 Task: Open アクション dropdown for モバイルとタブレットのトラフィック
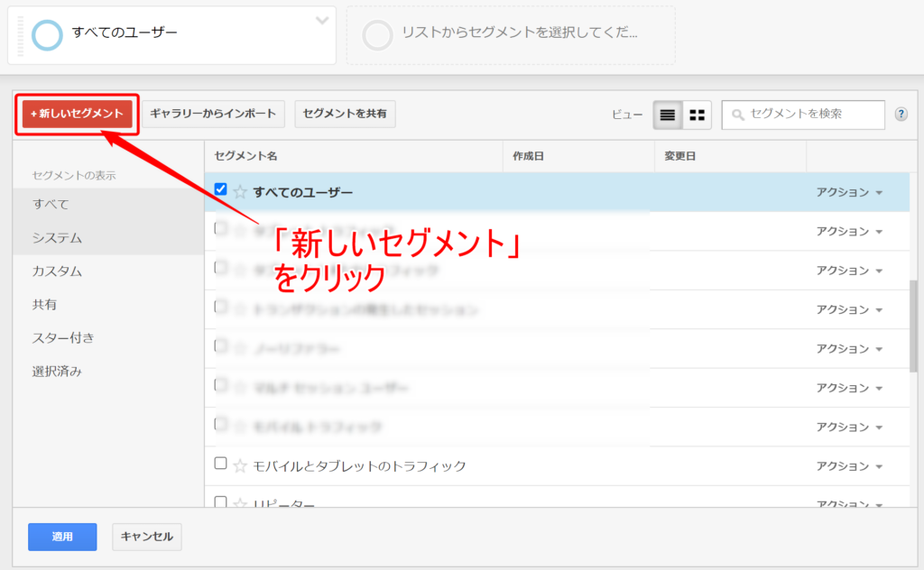[848, 466]
